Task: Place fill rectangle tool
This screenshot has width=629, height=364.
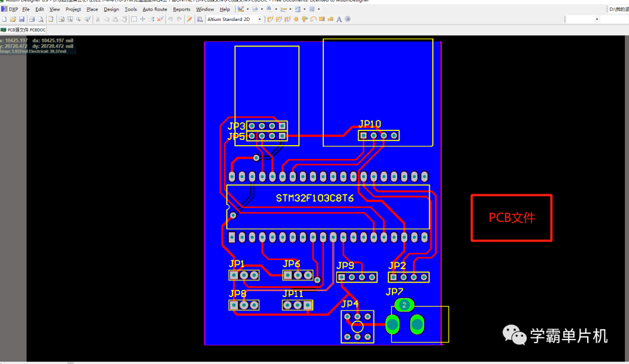Action: tap(321, 19)
